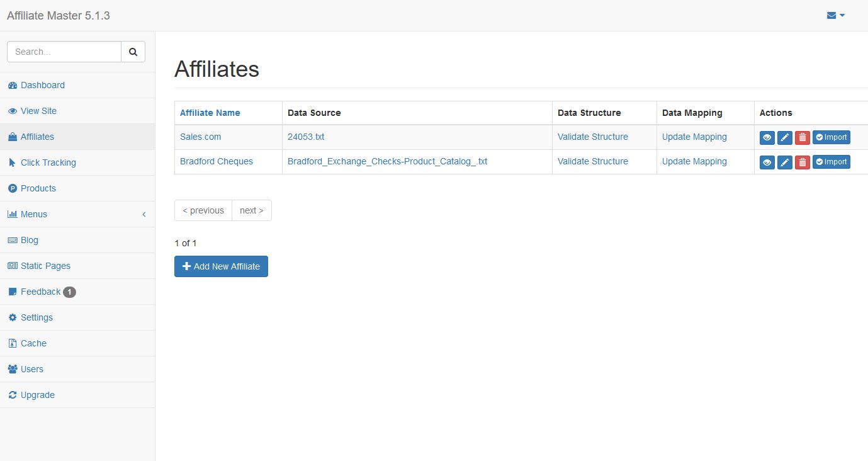
Task: Click the Data Source column header
Action: (x=314, y=113)
